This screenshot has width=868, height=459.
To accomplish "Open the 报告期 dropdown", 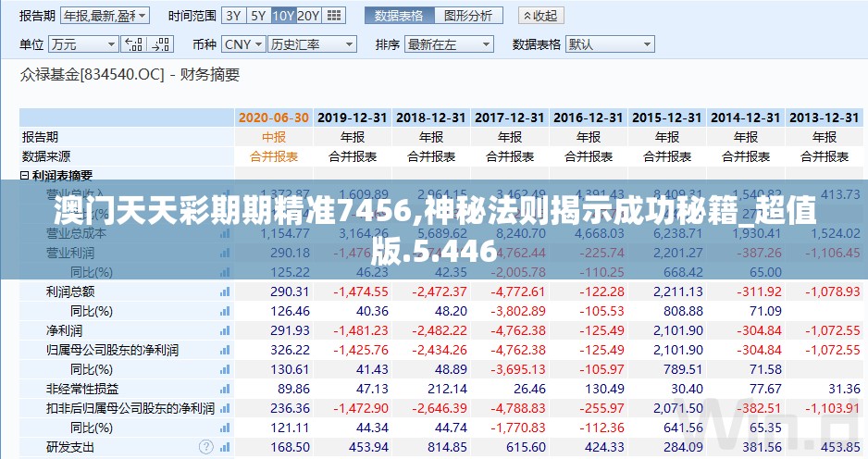I will [x=105, y=16].
